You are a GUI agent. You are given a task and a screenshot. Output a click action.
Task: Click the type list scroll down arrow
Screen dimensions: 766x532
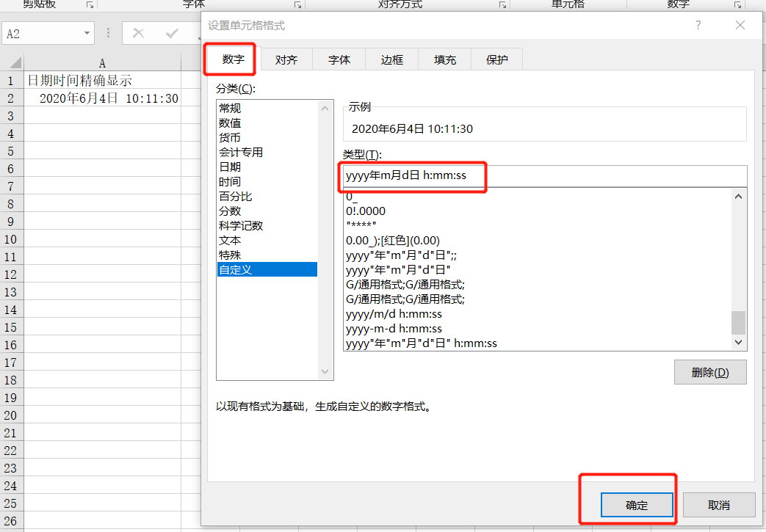(739, 343)
